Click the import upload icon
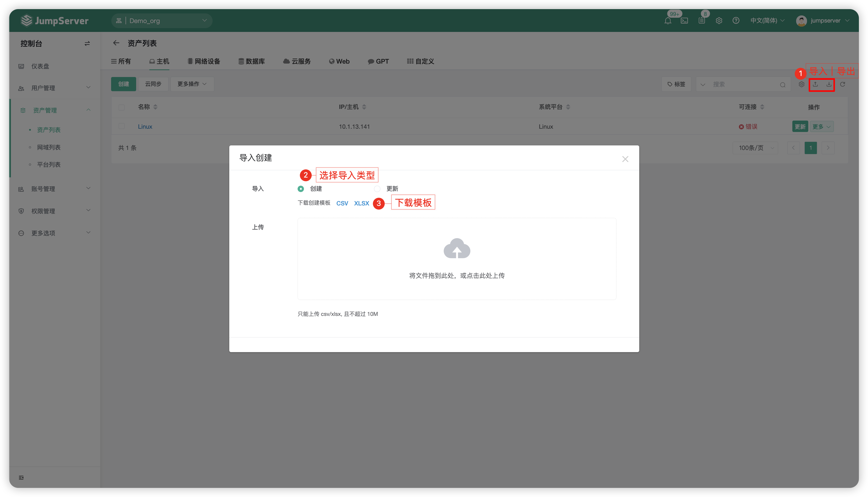 pyautogui.click(x=815, y=84)
